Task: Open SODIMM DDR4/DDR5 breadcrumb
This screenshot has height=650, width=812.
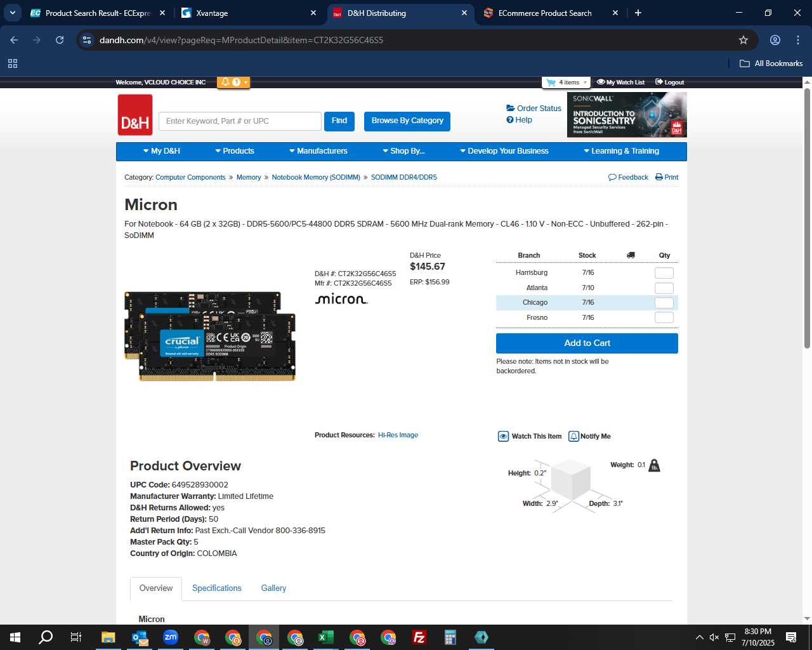Action: pos(404,178)
